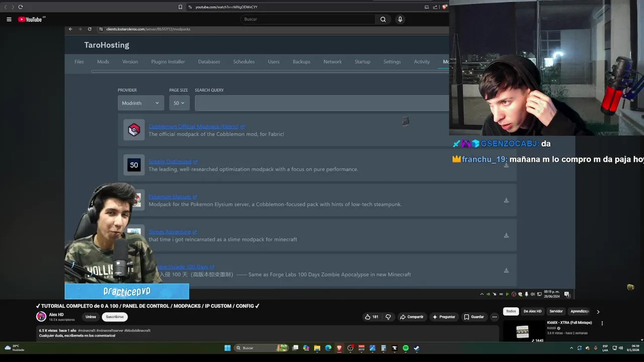Open the Windows Start menu

pyautogui.click(x=227, y=348)
